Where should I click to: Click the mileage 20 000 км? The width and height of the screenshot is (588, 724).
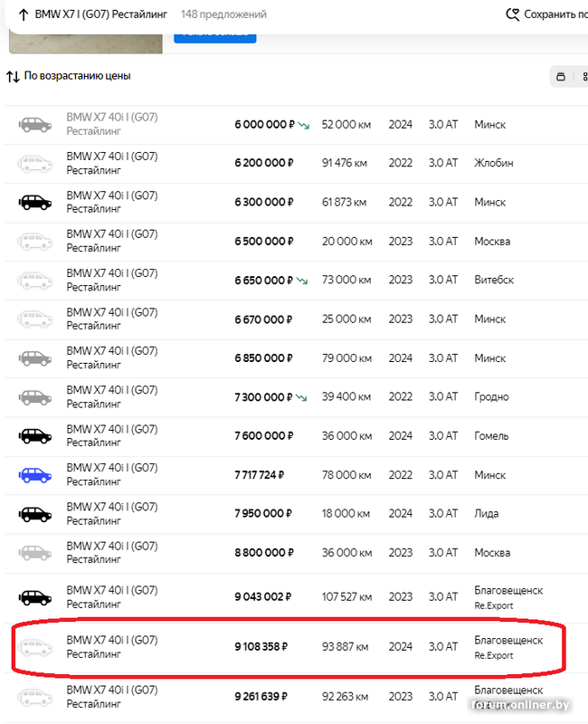[347, 242]
